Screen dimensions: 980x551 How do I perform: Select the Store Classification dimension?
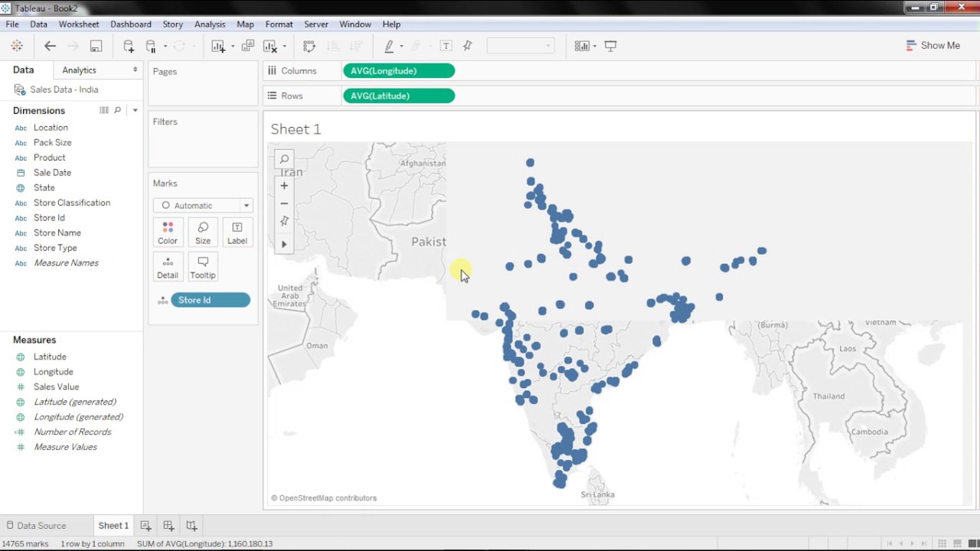pos(72,203)
